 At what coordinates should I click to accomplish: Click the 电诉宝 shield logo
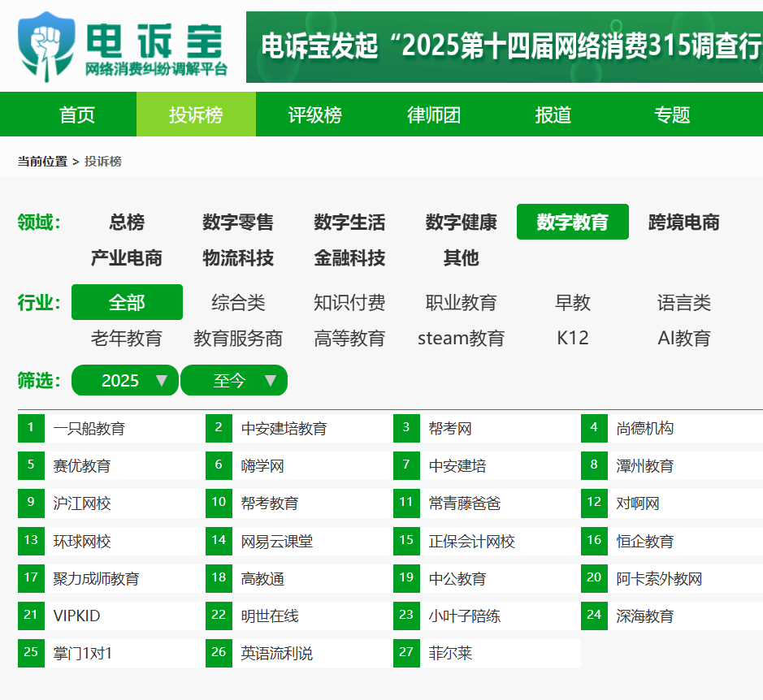coord(46,47)
